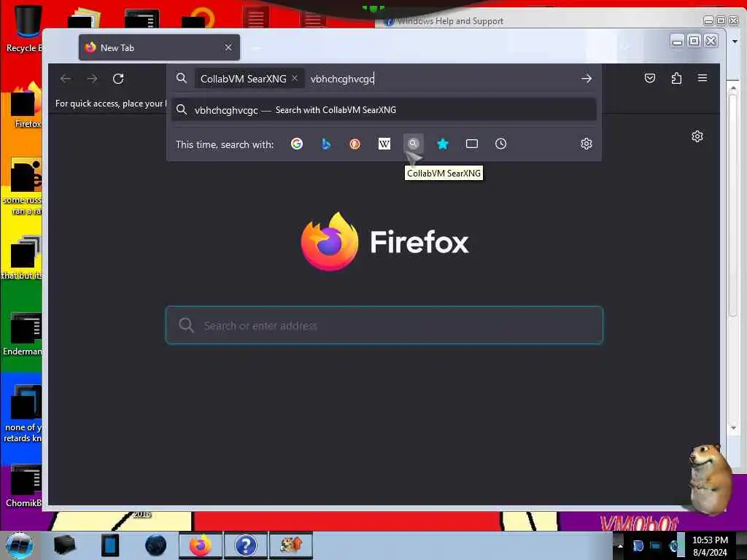
Task: Open new tab page personalize gear
Action: 697,136
